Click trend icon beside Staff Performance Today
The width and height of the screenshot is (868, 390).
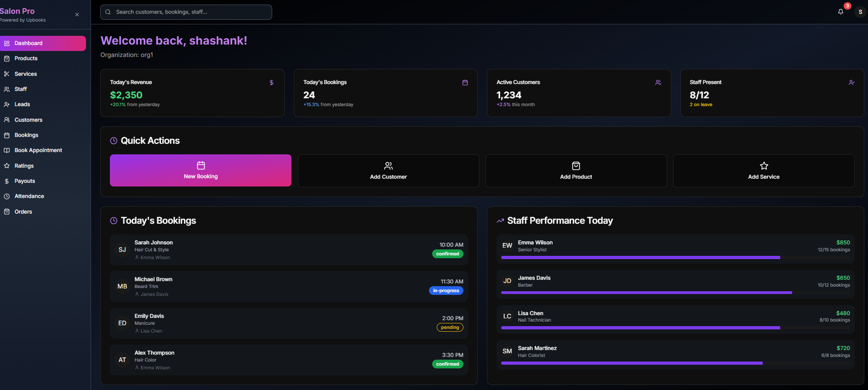coord(500,221)
